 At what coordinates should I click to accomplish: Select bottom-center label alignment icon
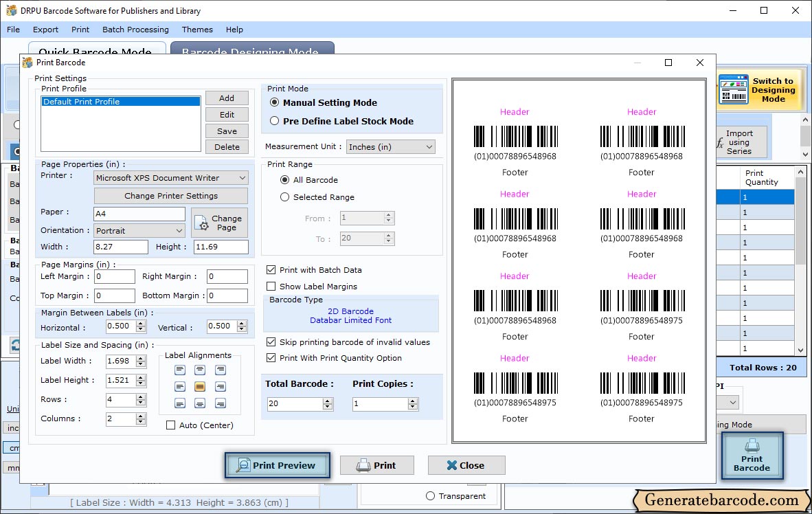coord(200,403)
